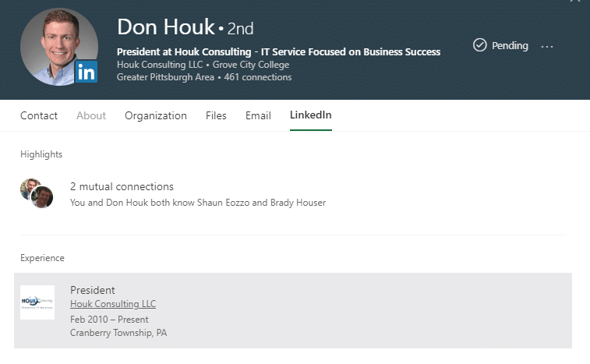The height and width of the screenshot is (364, 590).
Task: Click the Shaun Eozzo and Brady Houser line
Action: [x=198, y=203]
